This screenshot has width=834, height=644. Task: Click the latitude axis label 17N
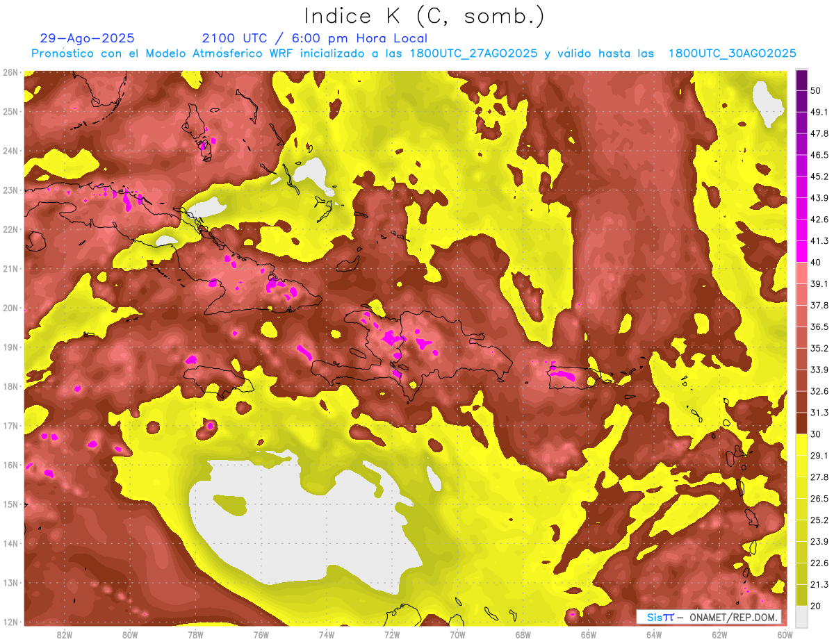click(10, 426)
